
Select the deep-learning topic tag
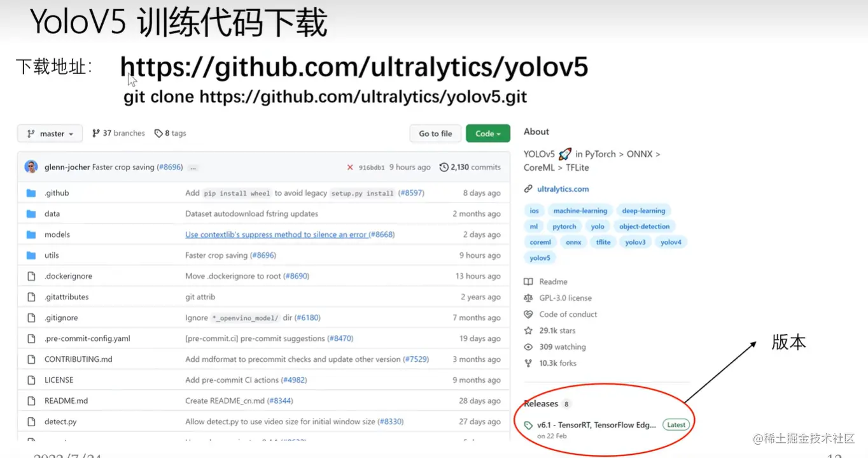pos(643,211)
